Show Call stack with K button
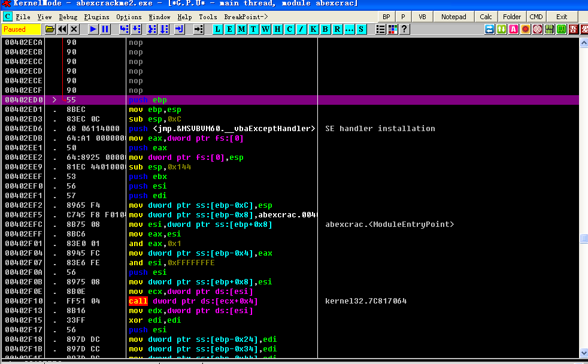This screenshot has width=588, height=364. (x=313, y=29)
